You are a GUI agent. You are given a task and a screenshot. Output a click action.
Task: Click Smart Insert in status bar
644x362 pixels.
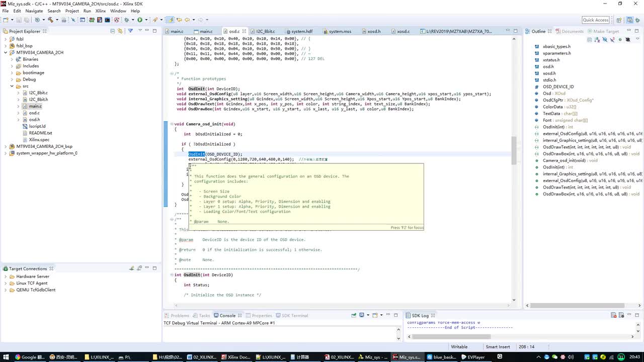coord(498,347)
